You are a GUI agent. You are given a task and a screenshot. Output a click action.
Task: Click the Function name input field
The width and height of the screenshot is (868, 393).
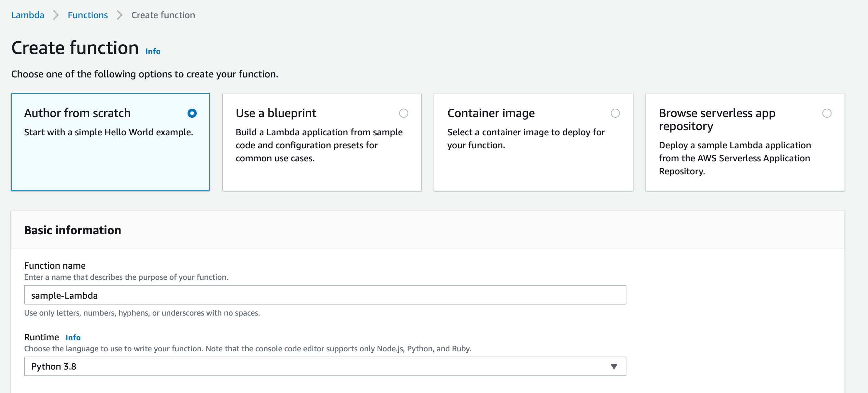pyautogui.click(x=325, y=295)
